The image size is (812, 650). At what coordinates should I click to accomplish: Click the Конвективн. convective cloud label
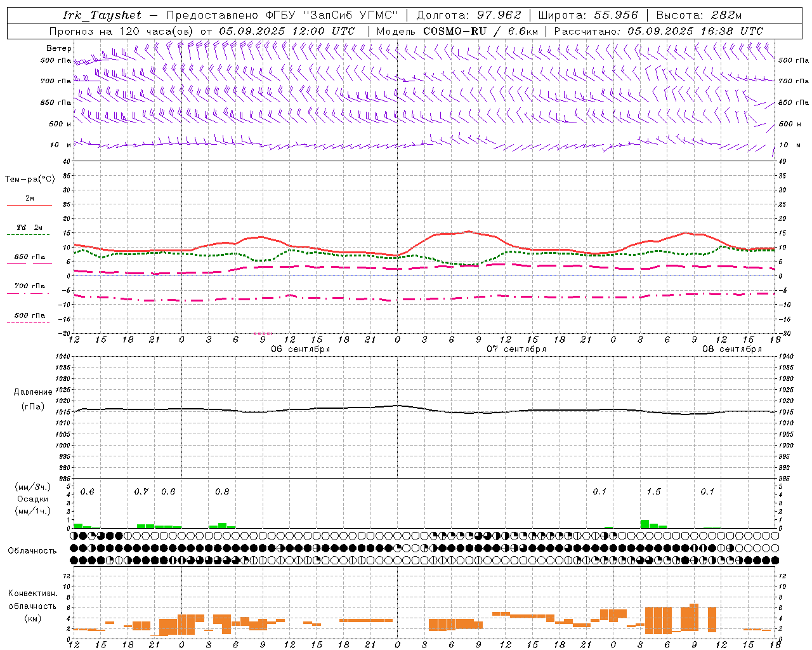point(33,594)
